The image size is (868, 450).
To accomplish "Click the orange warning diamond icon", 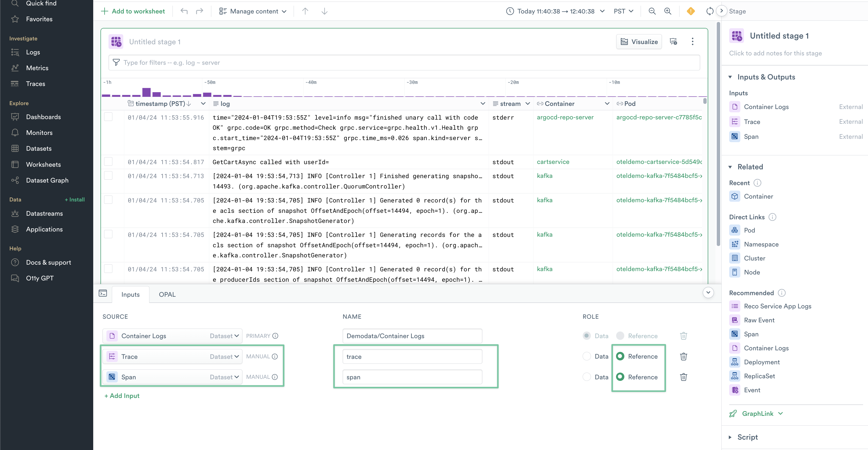I will tap(690, 11).
